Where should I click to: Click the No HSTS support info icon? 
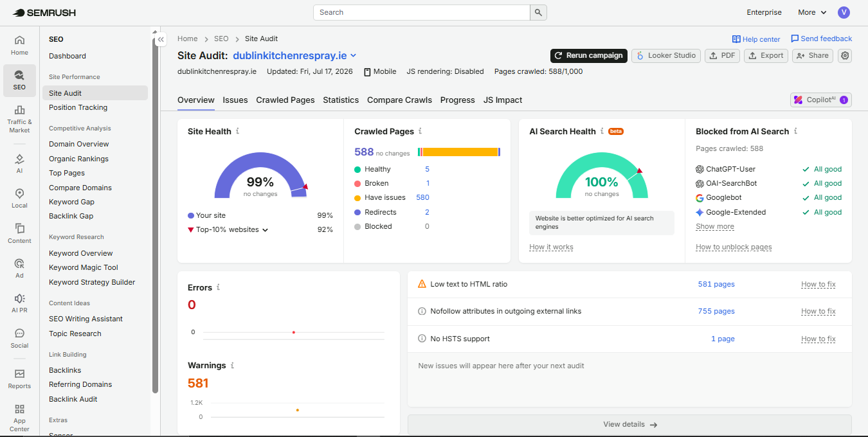click(422, 339)
